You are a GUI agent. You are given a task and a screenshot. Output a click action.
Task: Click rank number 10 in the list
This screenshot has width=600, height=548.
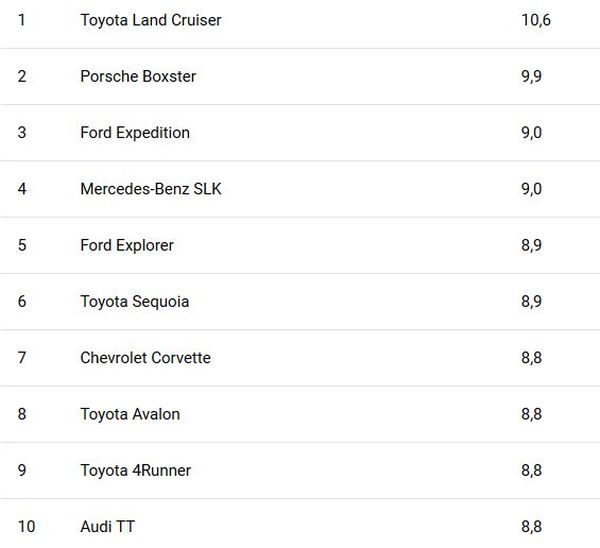coord(26,527)
